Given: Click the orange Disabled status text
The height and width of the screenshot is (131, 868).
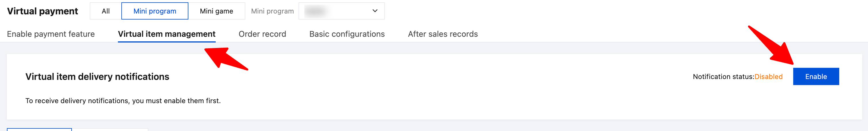Looking at the screenshot, I should tap(768, 77).
